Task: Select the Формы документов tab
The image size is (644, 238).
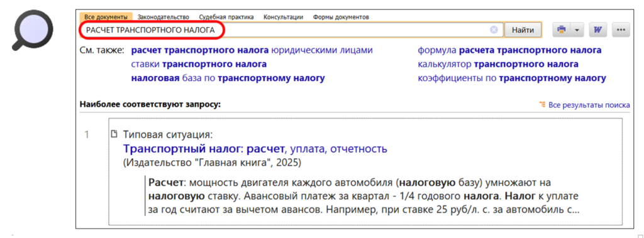Action: click(341, 17)
